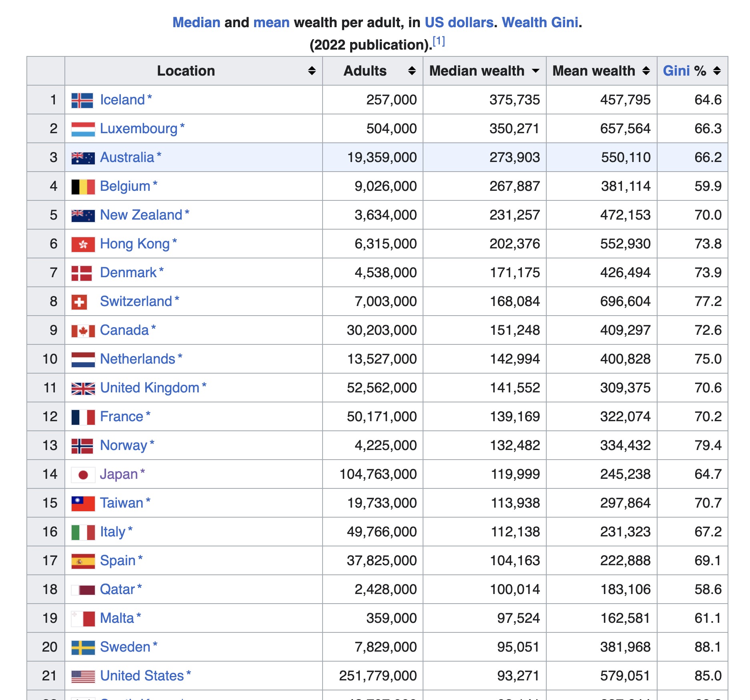Open the Luxembourg country link
Viewport: 750px width, 700px height.
click(x=138, y=128)
